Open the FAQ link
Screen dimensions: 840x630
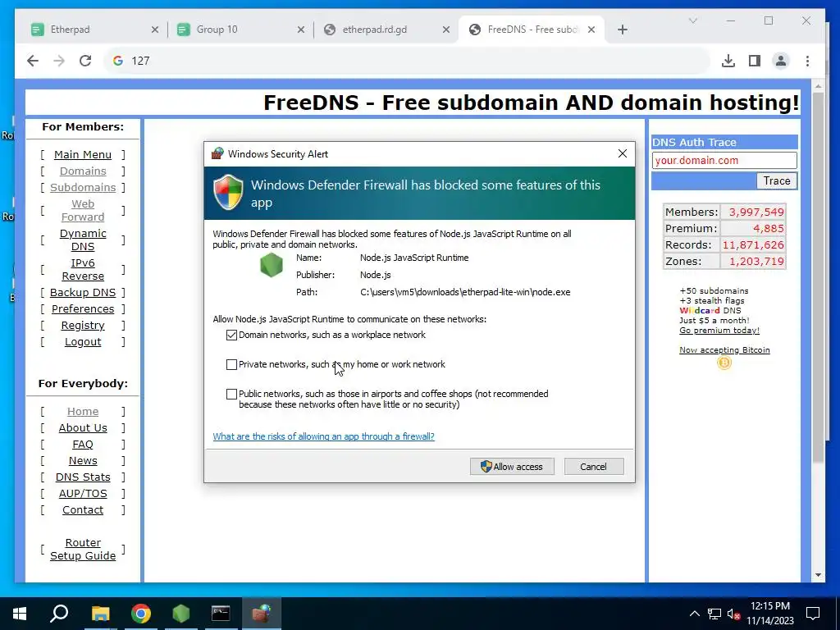pyautogui.click(x=83, y=445)
